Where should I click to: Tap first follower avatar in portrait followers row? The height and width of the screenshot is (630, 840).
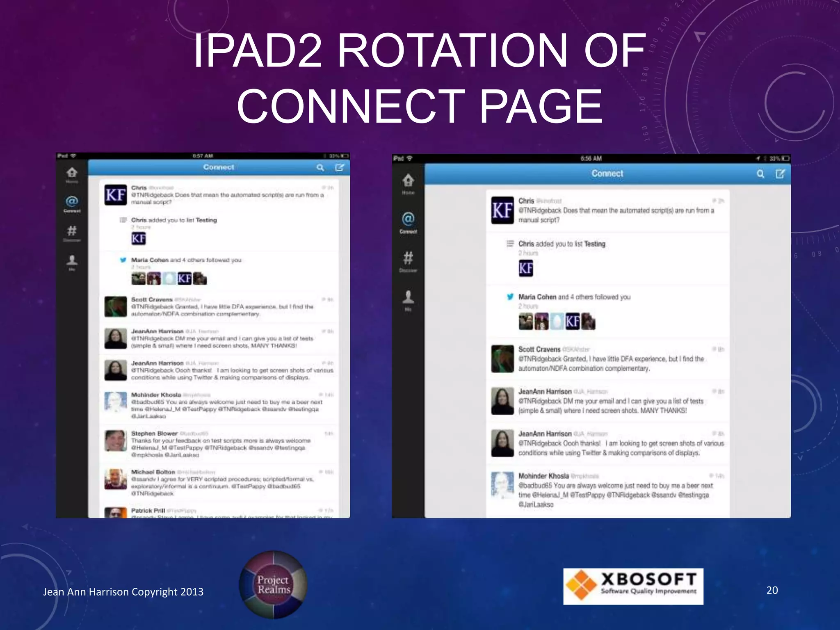click(x=139, y=278)
